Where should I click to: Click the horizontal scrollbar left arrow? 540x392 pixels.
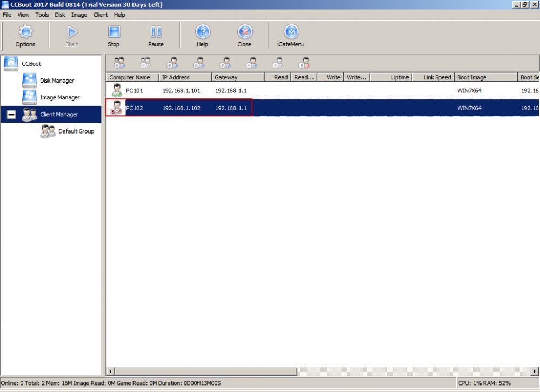[111, 371]
